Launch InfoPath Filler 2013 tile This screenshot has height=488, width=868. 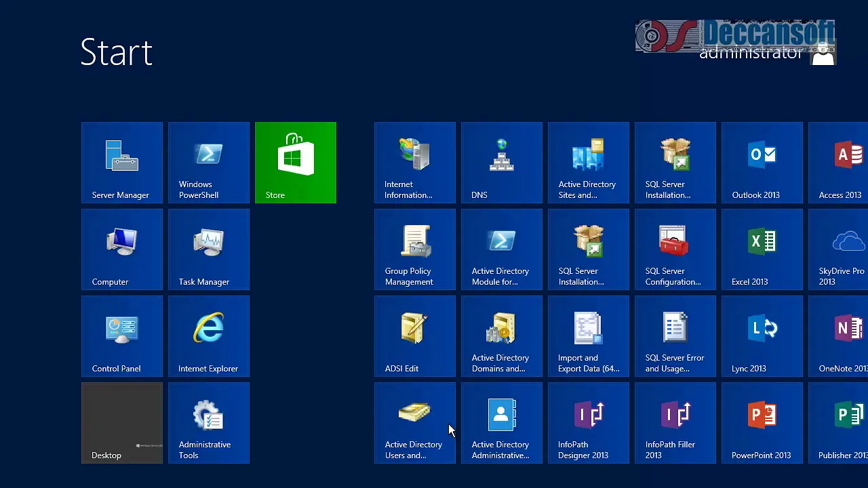[675, 423]
